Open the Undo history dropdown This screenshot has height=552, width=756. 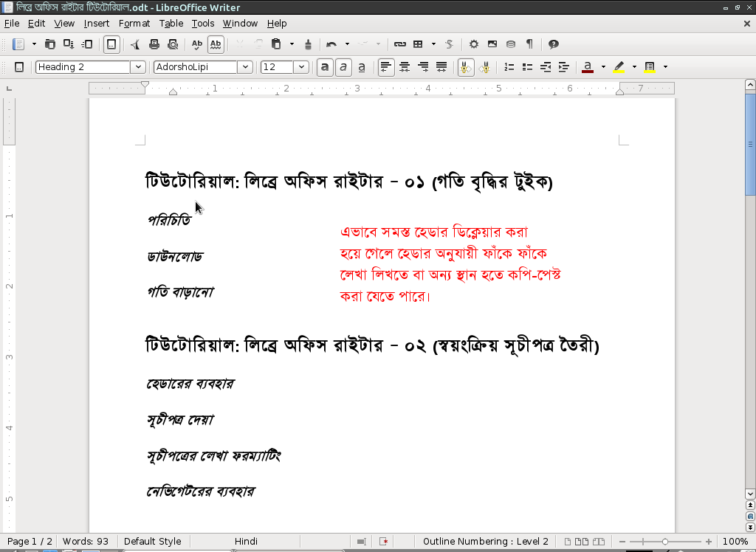[x=347, y=44]
